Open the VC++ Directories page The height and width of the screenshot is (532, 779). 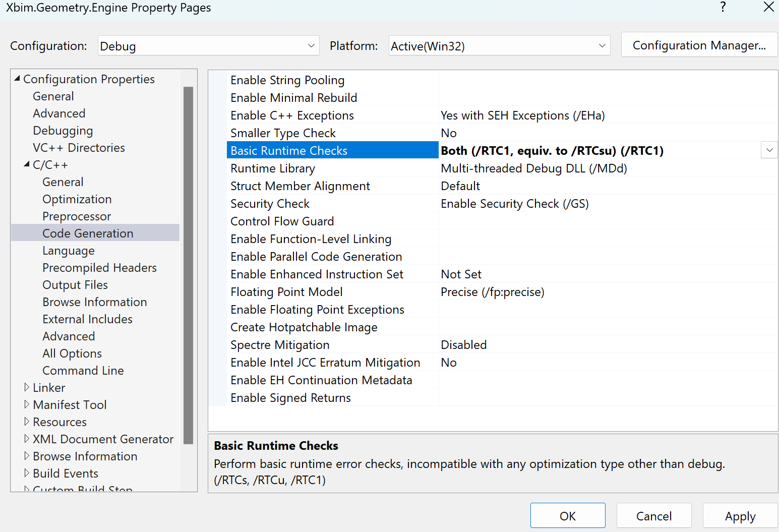coord(79,147)
